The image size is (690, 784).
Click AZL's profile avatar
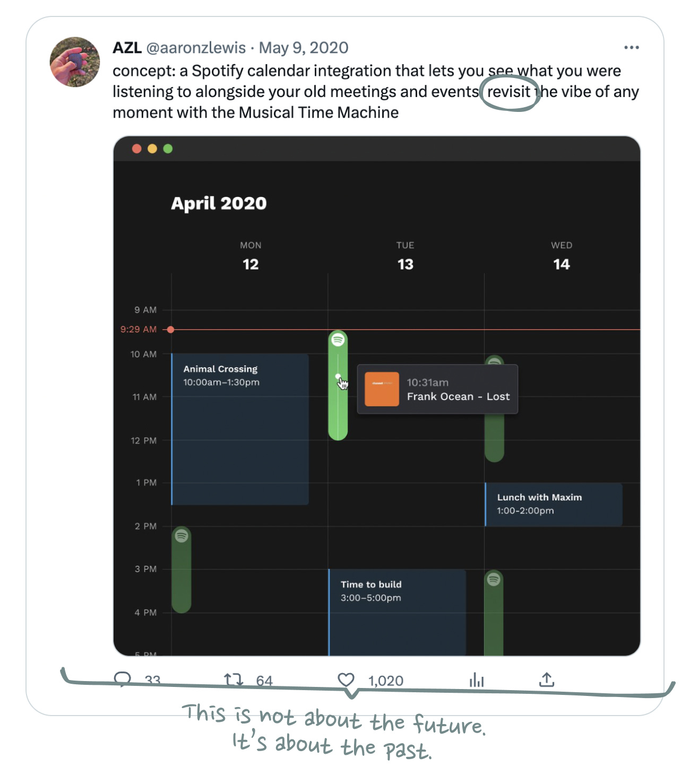74,62
